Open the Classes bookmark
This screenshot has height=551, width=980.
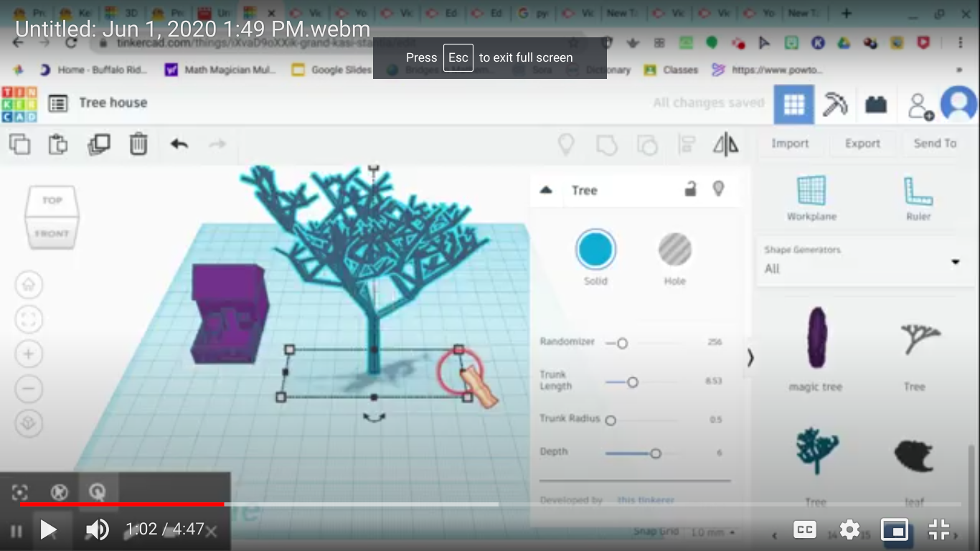(671, 70)
